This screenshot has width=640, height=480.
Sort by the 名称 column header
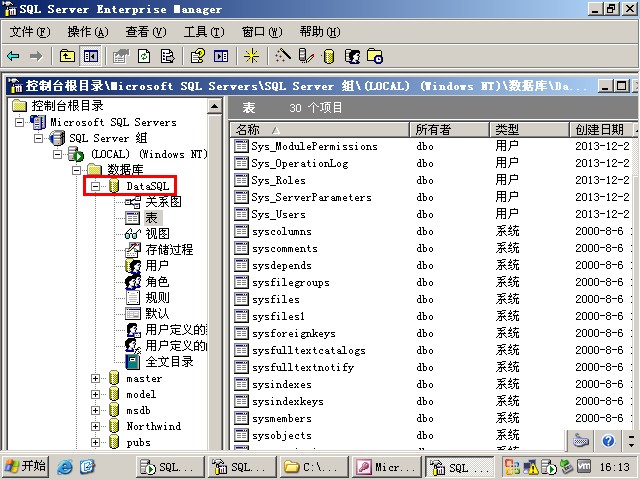click(319, 130)
